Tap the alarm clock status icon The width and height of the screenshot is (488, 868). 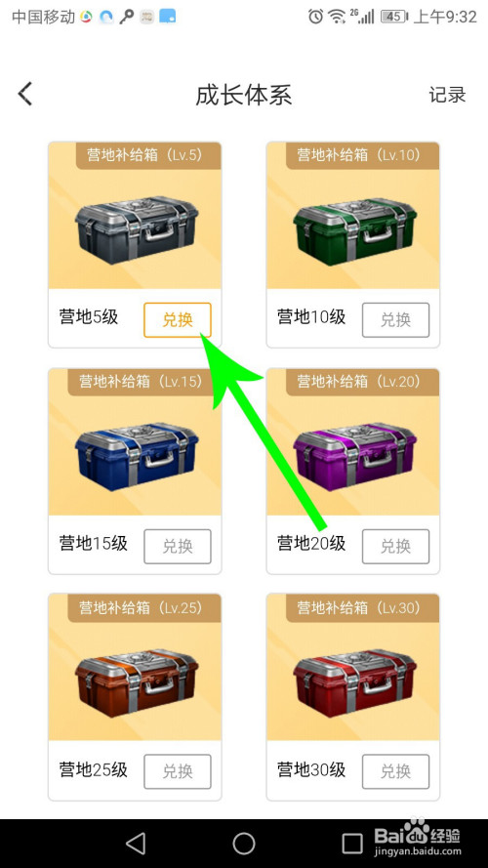click(x=315, y=17)
